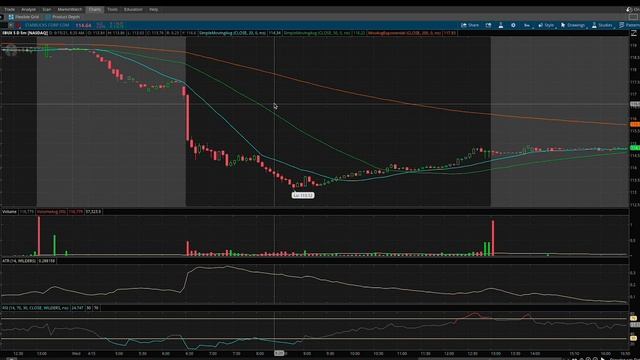
Task: Open the Product Depth sub-tab
Action: (62, 17)
